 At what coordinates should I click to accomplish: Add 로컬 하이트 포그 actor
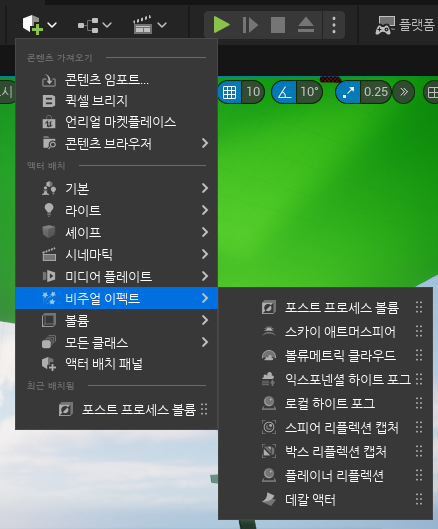tap(325, 403)
